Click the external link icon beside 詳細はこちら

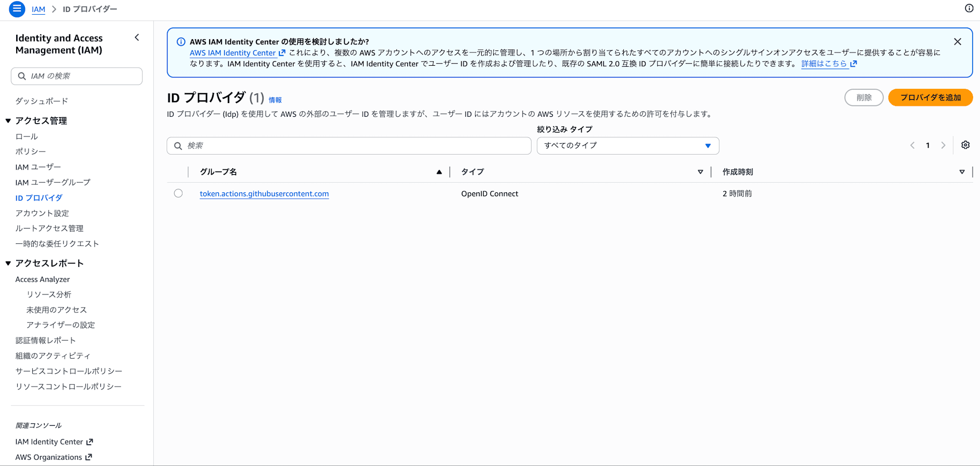click(x=854, y=64)
